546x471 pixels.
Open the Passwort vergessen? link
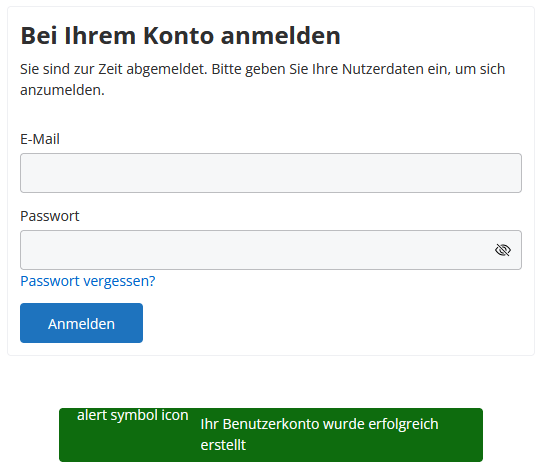[x=88, y=281]
